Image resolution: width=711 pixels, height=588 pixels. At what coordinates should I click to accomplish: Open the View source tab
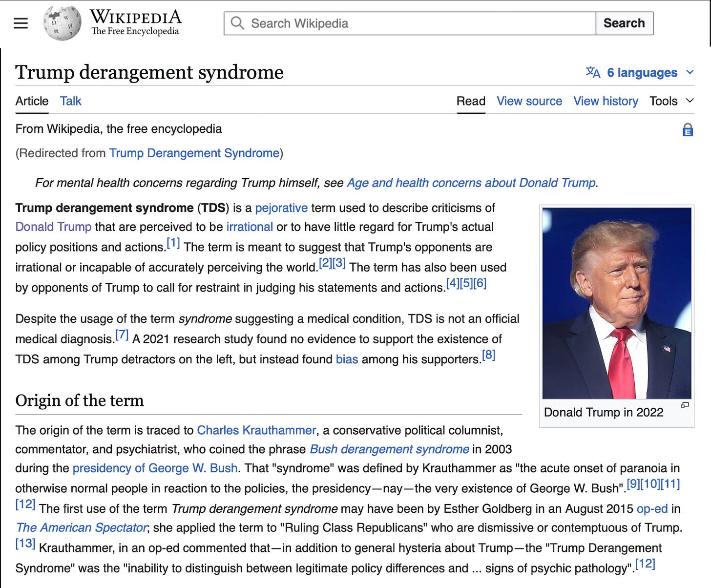click(x=529, y=101)
